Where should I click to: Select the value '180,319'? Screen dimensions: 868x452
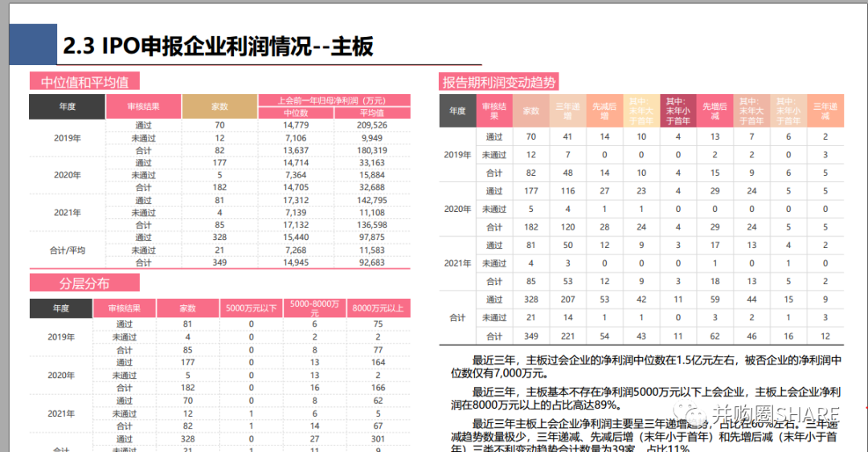point(372,150)
